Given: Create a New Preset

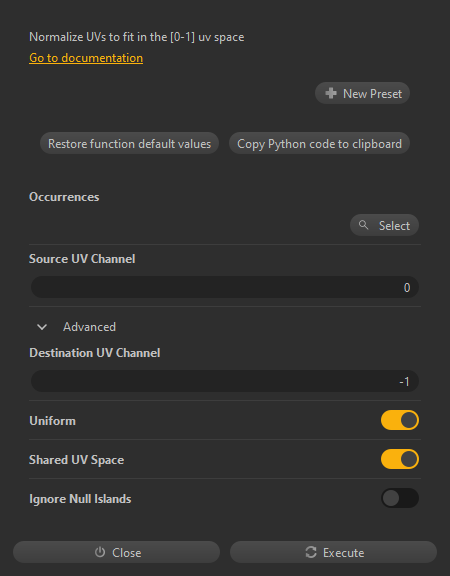Looking at the screenshot, I should click(x=362, y=93).
